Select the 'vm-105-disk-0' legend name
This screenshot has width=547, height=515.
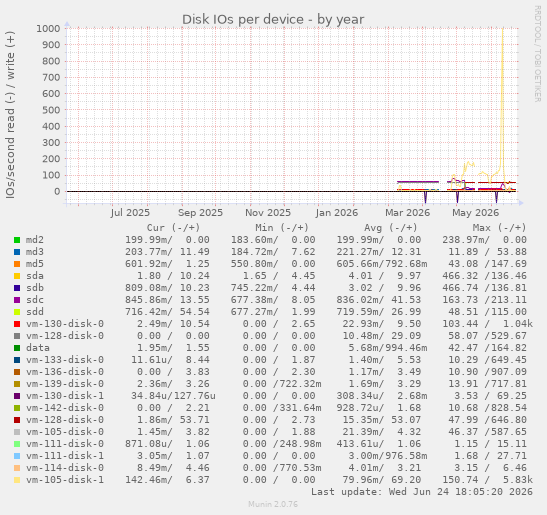click(x=65, y=432)
